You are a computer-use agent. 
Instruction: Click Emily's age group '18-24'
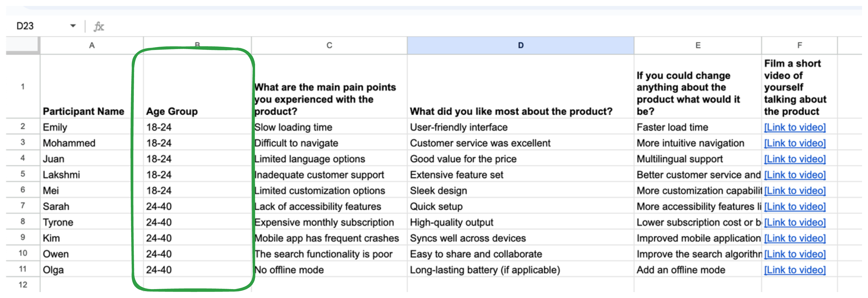pyautogui.click(x=197, y=126)
